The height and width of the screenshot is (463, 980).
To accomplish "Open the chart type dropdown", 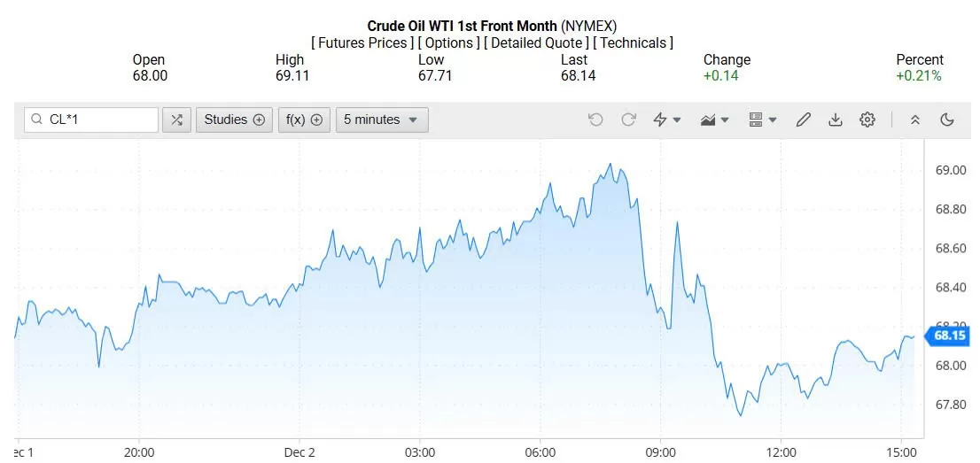I will coord(714,120).
